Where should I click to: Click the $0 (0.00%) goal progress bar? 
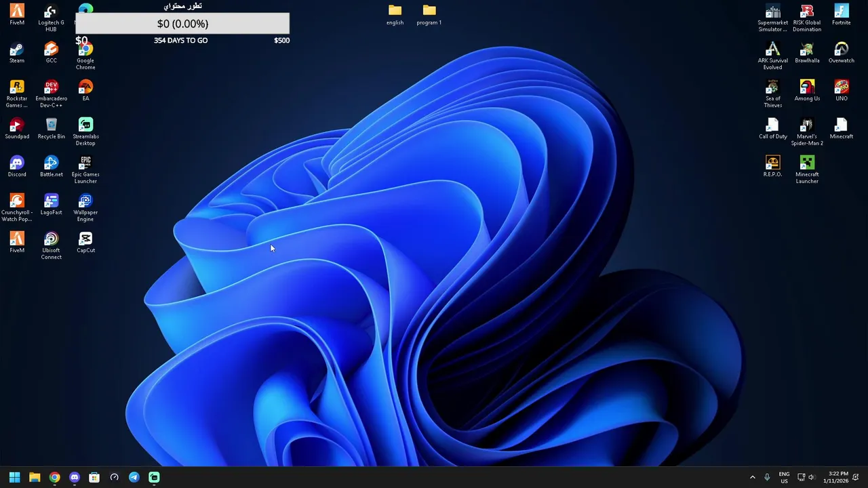pyautogui.click(x=182, y=24)
